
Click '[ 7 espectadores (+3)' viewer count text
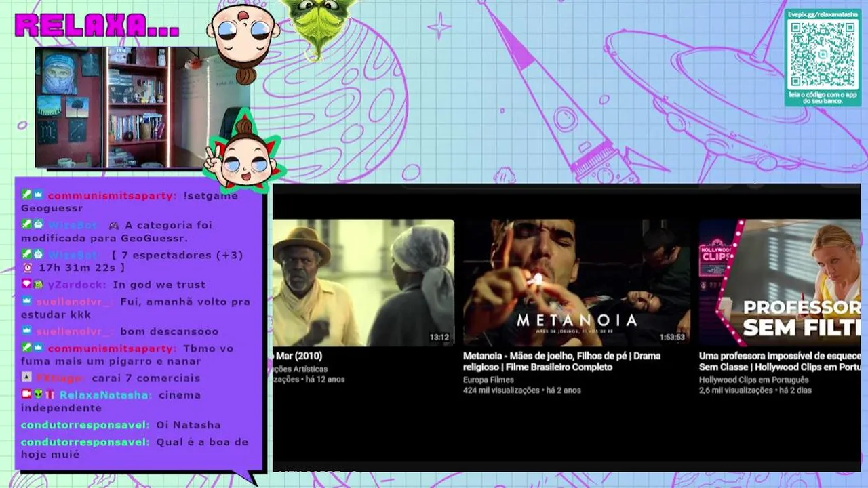point(177,255)
